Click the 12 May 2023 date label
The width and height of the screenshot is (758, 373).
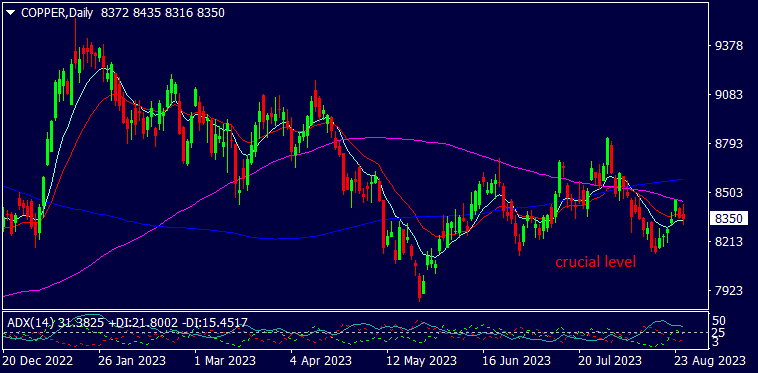[x=422, y=360]
